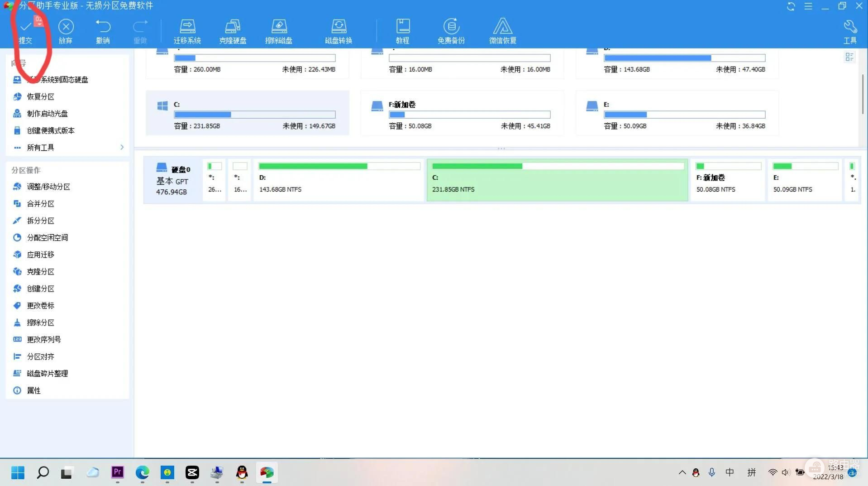Toggle the partition list view mode icon
The image size is (868, 486).
click(x=849, y=57)
